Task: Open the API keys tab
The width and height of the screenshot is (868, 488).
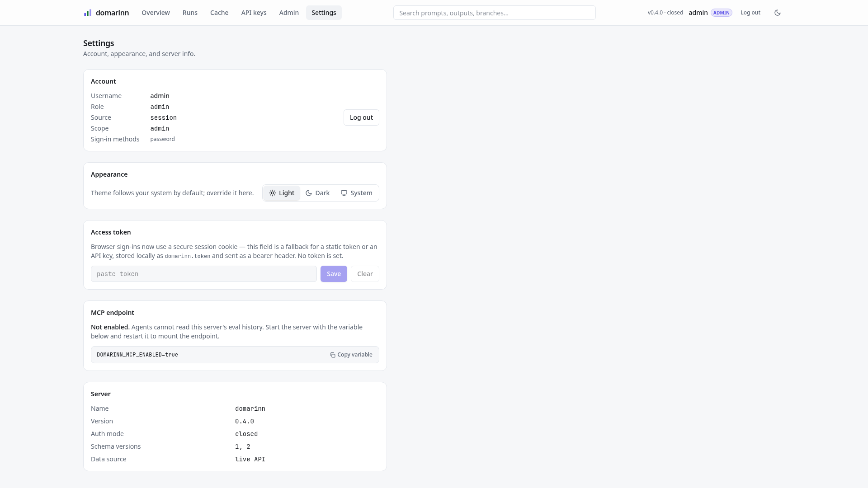Action: [x=254, y=13]
